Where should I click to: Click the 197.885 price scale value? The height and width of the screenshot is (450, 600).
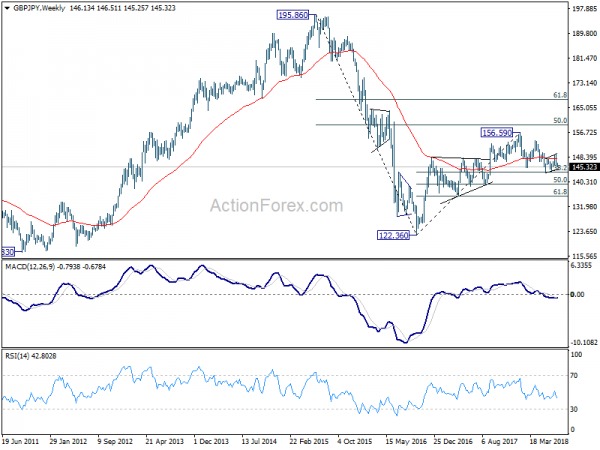point(584,8)
